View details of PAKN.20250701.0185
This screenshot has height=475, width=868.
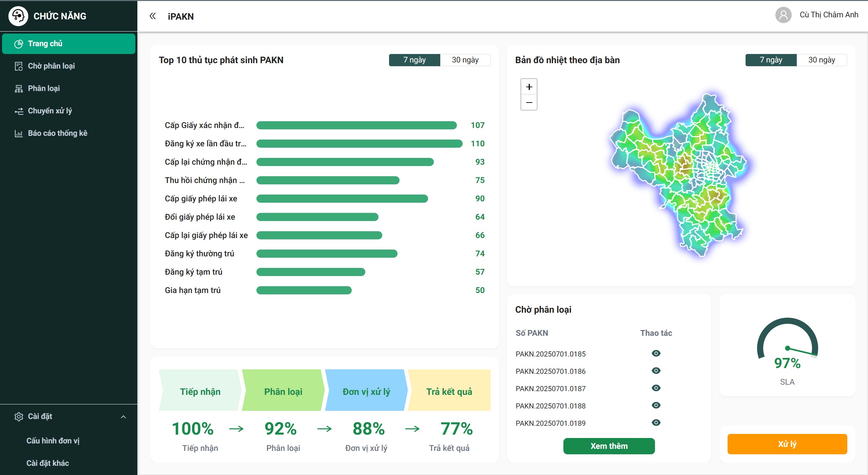coord(656,353)
